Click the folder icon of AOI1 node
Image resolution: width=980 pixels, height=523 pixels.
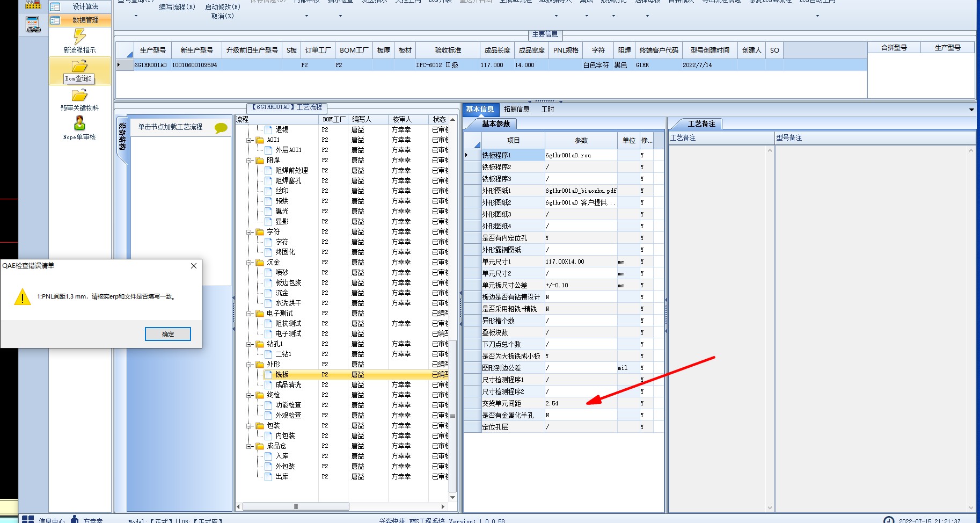pos(260,140)
